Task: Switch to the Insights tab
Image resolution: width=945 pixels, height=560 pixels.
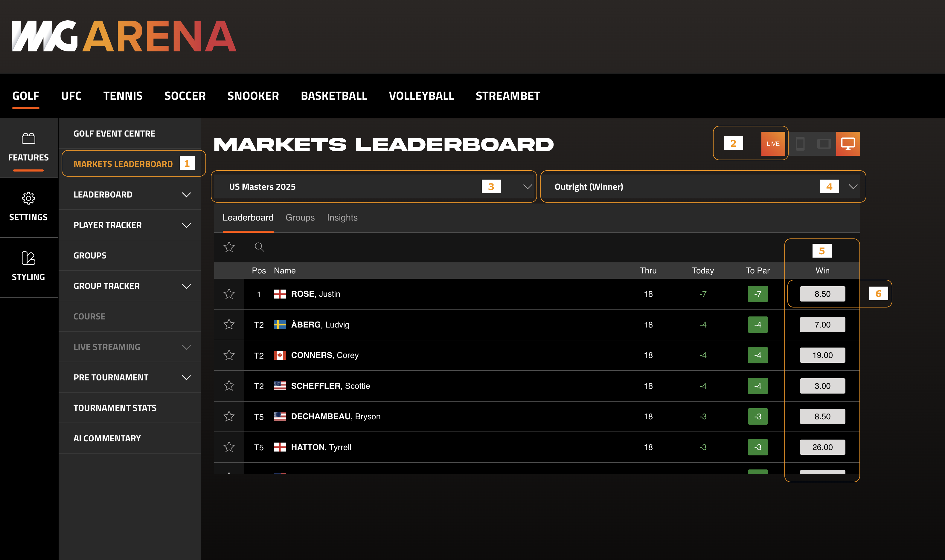Action: [x=342, y=218]
